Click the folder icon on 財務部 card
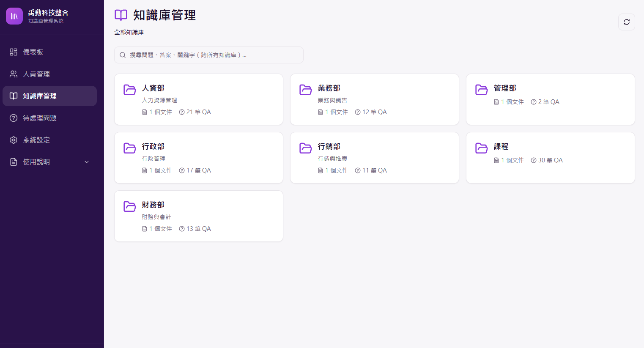Image resolution: width=644 pixels, height=348 pixels. click(129, 206)
